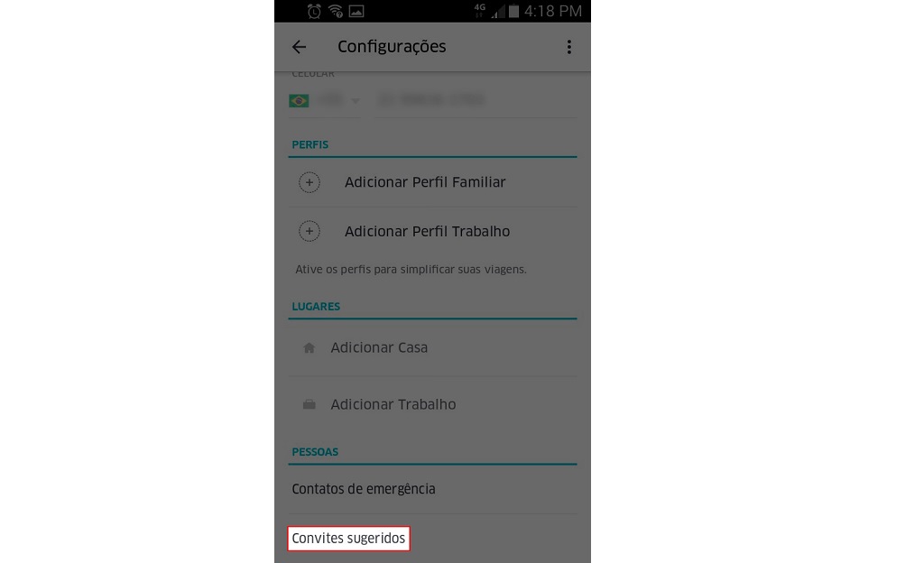Tap the image notification icon
This screenshot has width=924, height=563.
click(x=356, y=11)
